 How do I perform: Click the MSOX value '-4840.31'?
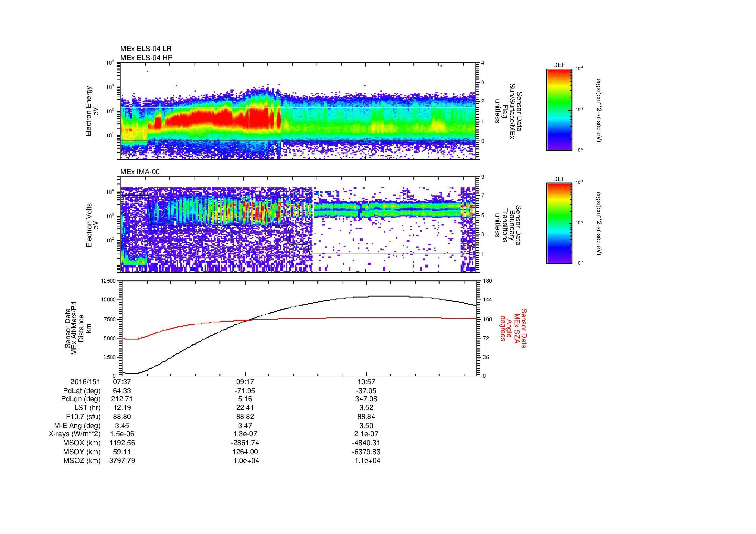click(366, 443)
